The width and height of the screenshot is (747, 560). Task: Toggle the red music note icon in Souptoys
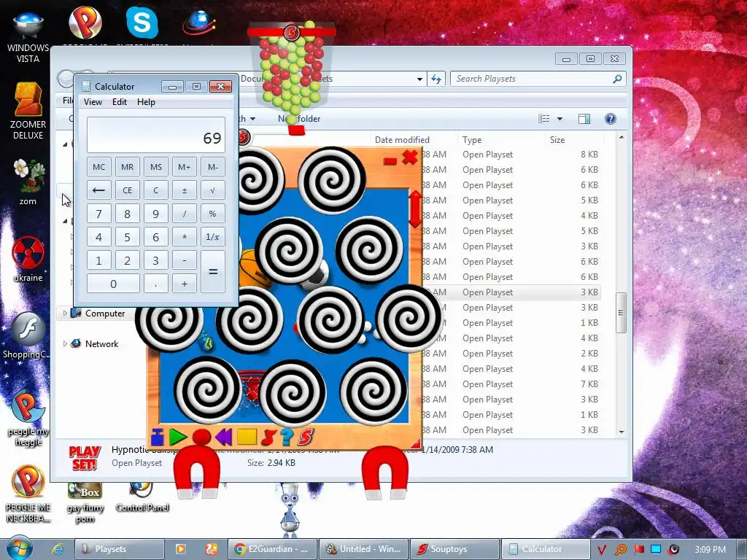tap(268, 437)
